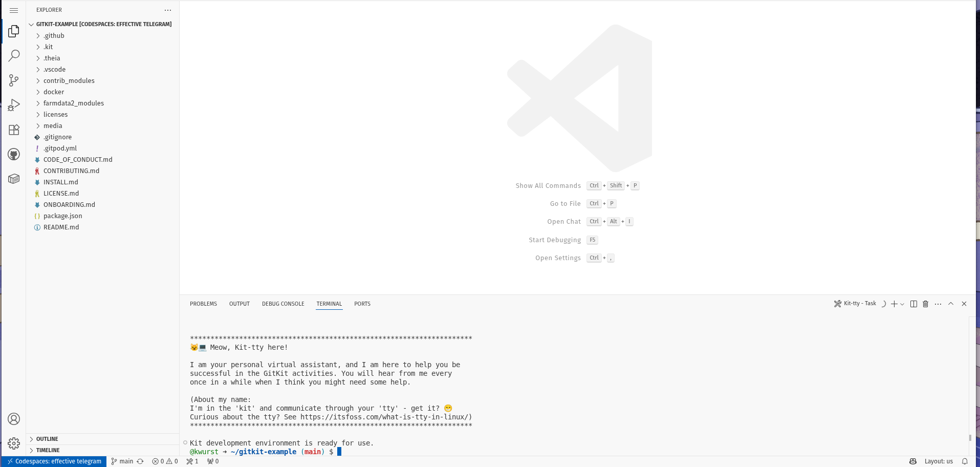The image size is (980, 467).
Task: Expand the OUTLINE section
Action: [x=47, y=439]
